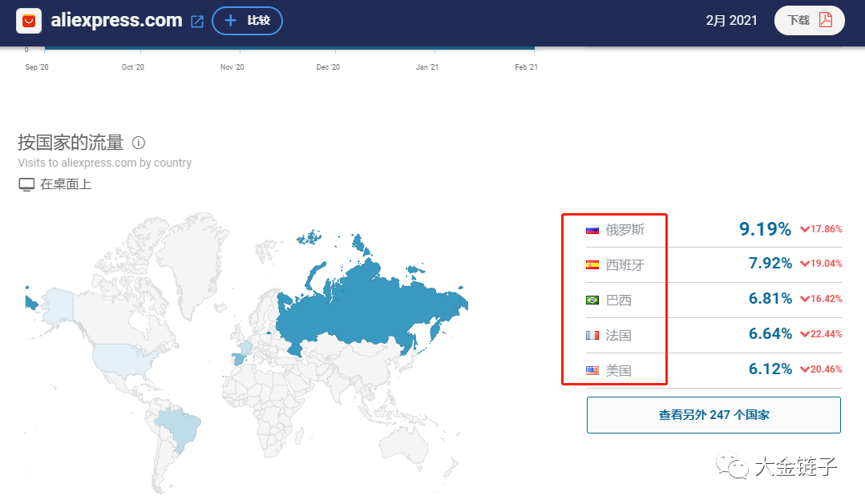Click the 下载 download button
This screenshot has height=504, width=865.
(x=809, y=20)
